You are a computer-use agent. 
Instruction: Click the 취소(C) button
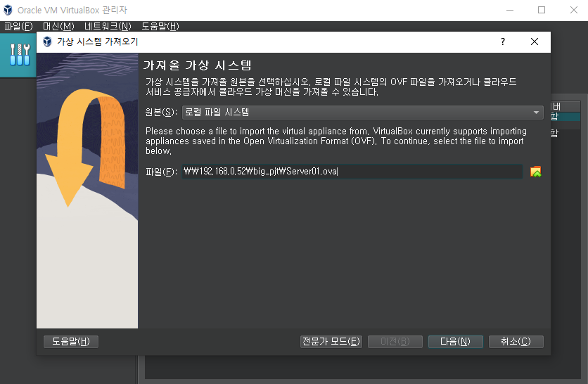tap(516, 342)
